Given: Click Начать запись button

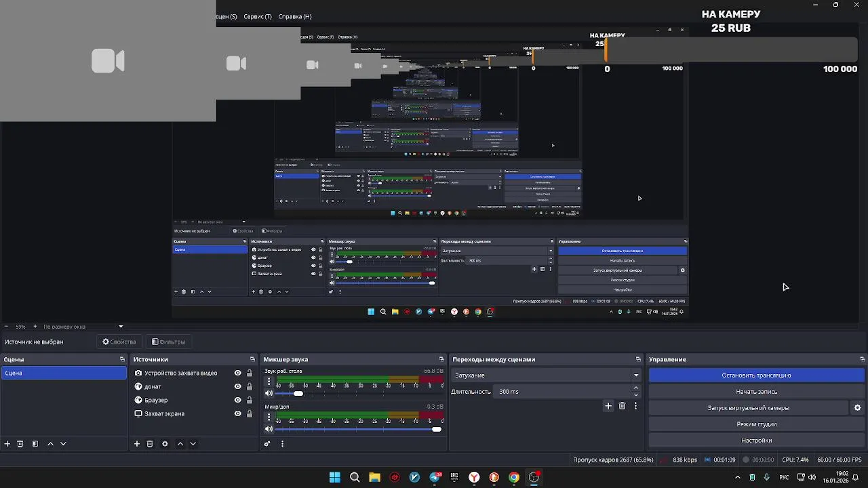Looking at the screenshot, I should (756, 392).
